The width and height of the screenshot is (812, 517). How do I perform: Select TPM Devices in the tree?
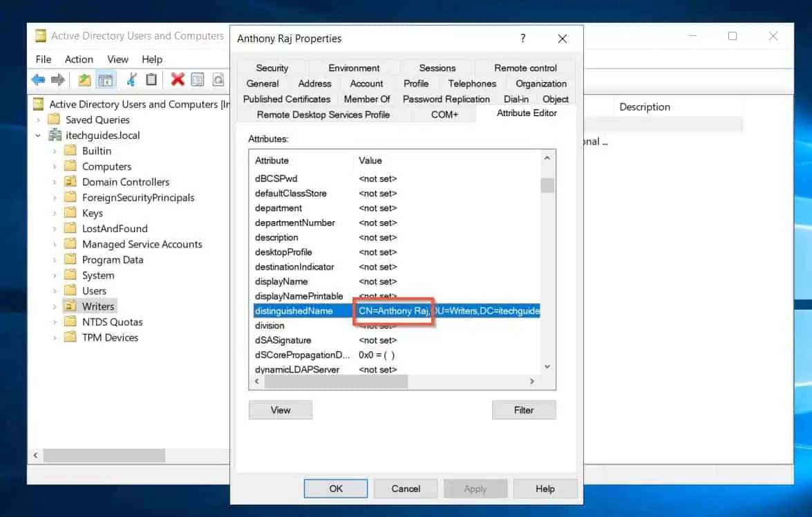111,338
